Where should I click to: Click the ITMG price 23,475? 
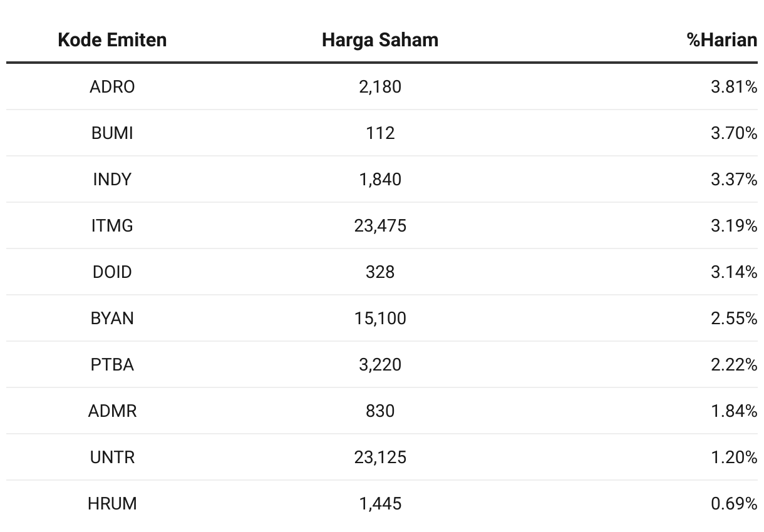380,225
